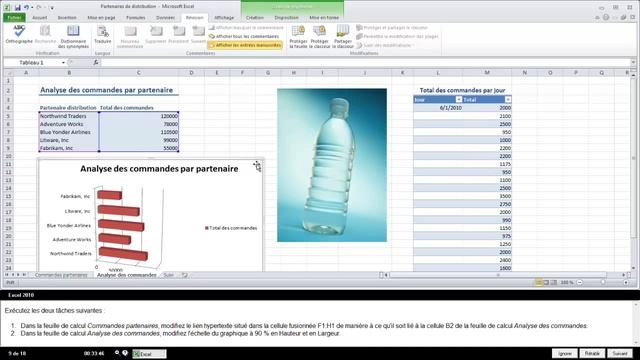
Task: Click the Name Box showing Tableau 1
Action: point(32,62)
